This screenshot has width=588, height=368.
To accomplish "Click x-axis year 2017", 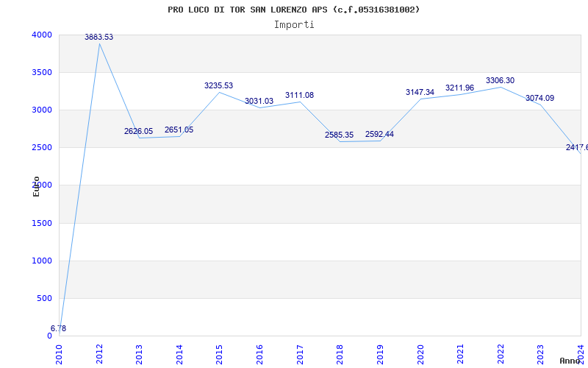I will pyautogui.click(x=300, y=355).
